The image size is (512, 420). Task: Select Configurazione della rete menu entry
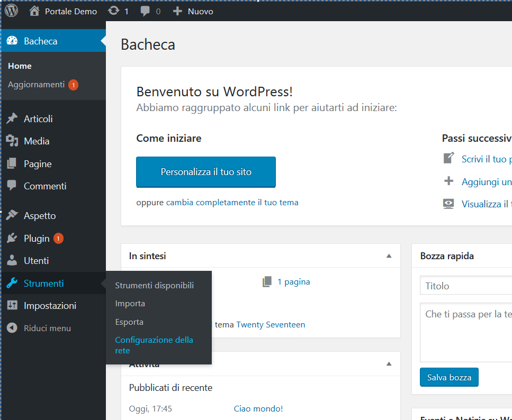pyautogui.click(x=154, y=345)
